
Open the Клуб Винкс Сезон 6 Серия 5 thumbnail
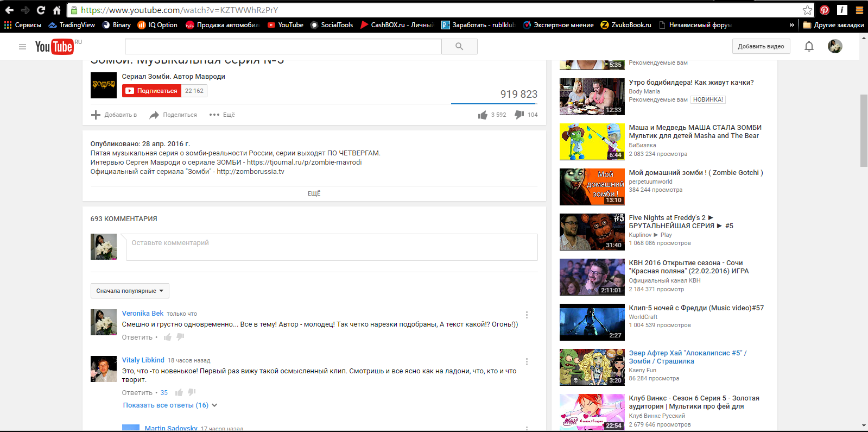click(x=592, y=412)
